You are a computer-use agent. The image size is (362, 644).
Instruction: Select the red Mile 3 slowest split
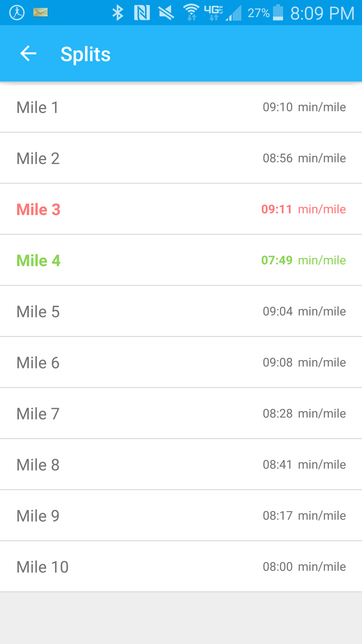point(181,209)
